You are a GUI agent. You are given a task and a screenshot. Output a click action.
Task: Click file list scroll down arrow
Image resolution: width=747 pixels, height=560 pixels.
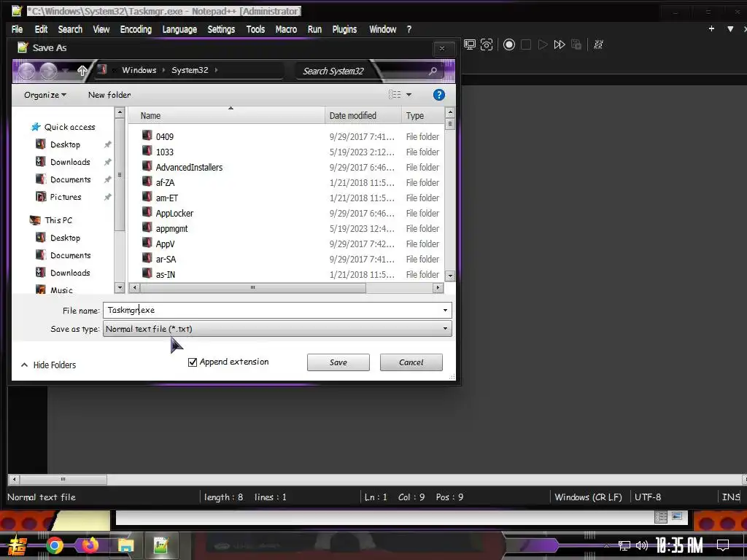click(x=449, y=276)
